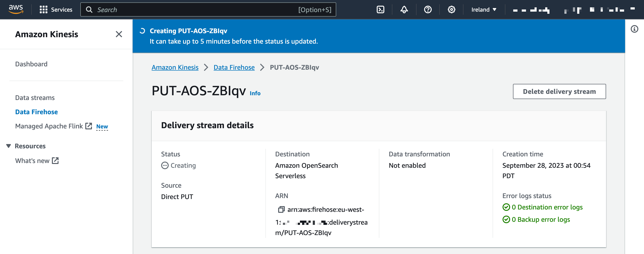Click the search magnifier icon
This screenshot has width=644, height=254.
coord(89,9)
